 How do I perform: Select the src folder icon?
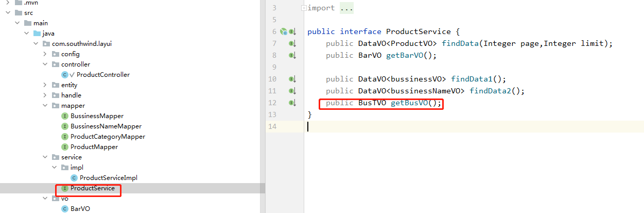[x=18, y=13]
